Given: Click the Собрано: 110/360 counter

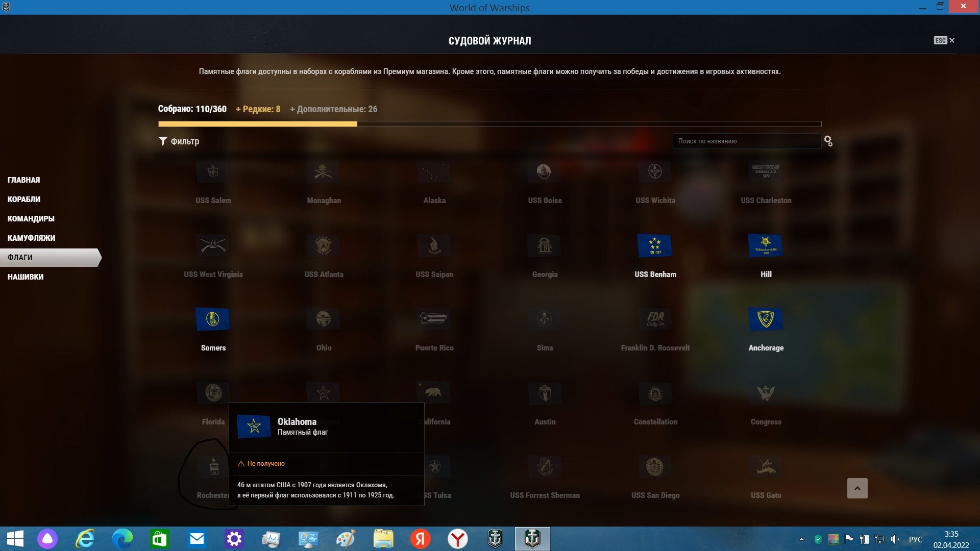Looking at the screenshot, I should [x=192, y=109].
